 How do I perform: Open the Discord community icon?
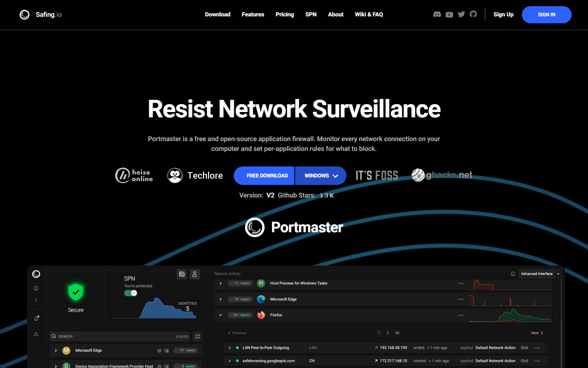[x=437, y=14]
